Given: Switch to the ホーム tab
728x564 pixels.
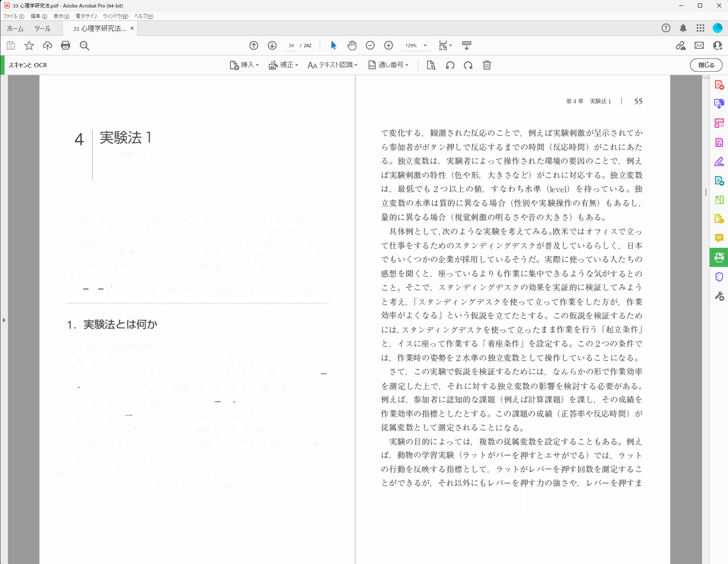Looking at the screenshot, I should (x=15, y=28).
